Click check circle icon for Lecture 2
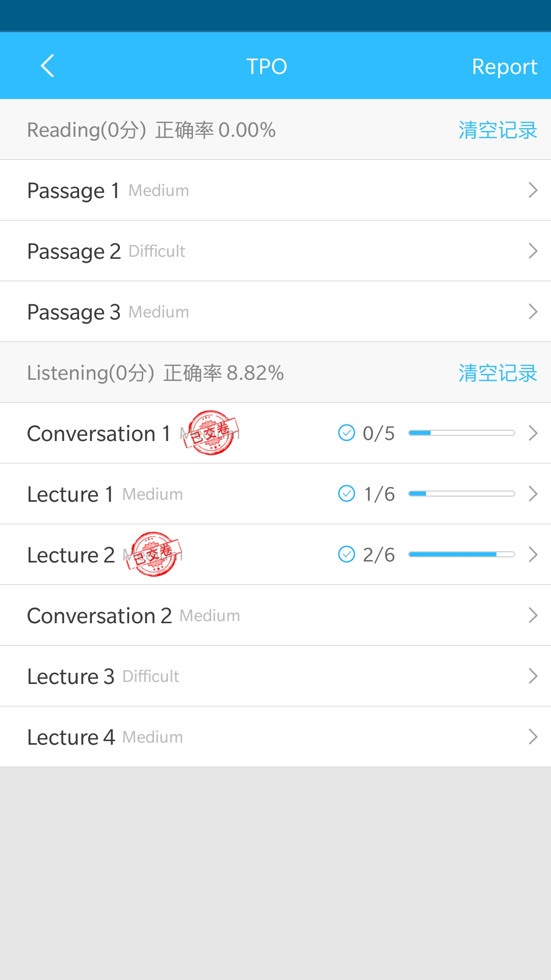The image size is (551, 980). pyautogui.click(x=346, y=554)
